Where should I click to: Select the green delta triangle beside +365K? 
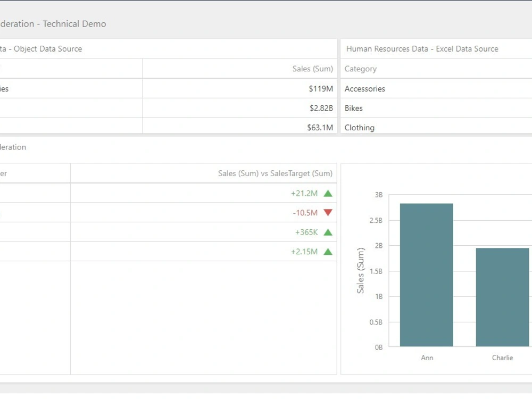coord(329,231)
